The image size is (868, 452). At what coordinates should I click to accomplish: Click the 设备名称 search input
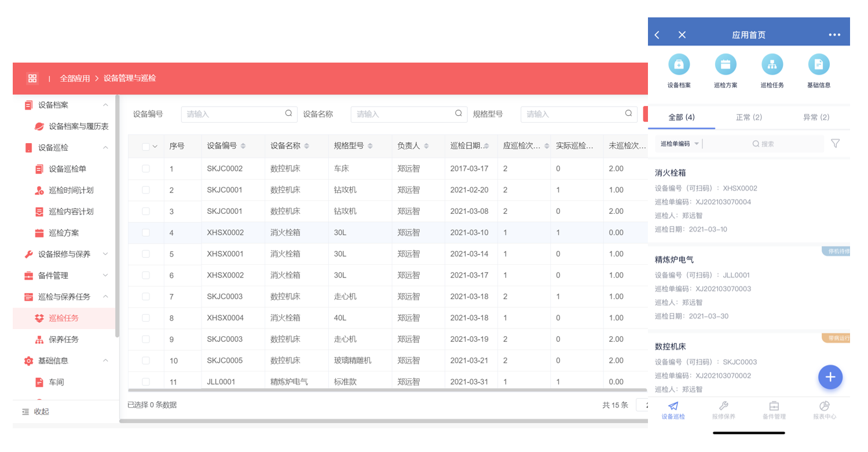click(x=409, y=114)
